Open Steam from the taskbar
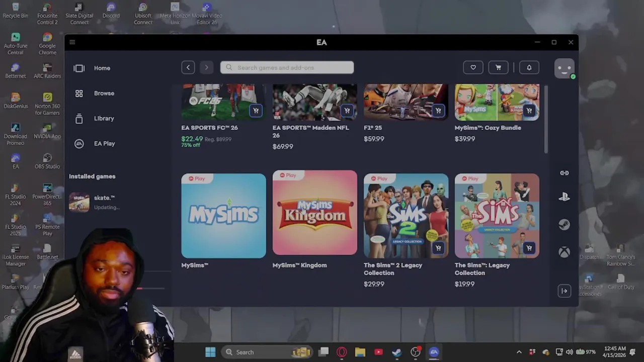This screenshot has width=644, height=362. (397, 352)
